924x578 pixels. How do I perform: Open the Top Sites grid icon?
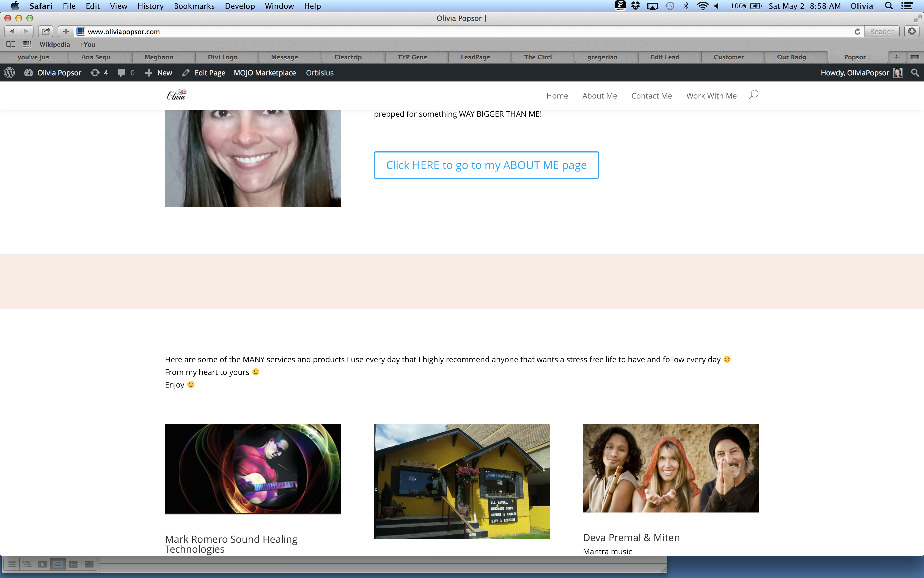pyautogui.click(x=27, y=44)
